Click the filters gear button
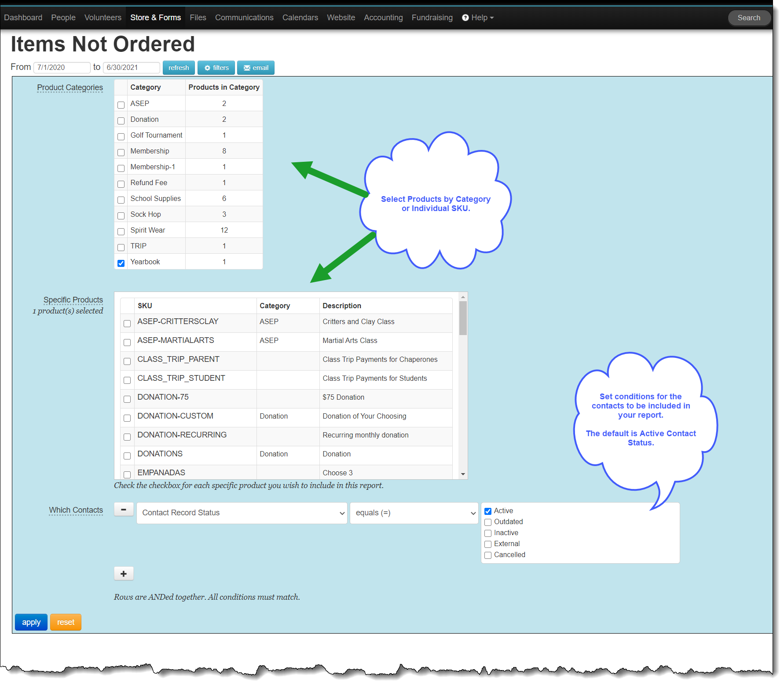 pos(216,68)
